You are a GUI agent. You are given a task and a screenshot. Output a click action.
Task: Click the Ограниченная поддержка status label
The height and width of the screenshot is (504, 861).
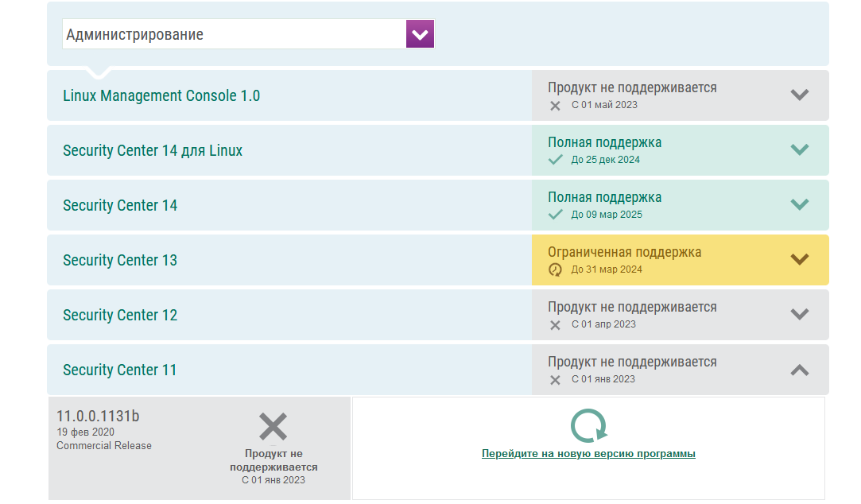(624, 252)
